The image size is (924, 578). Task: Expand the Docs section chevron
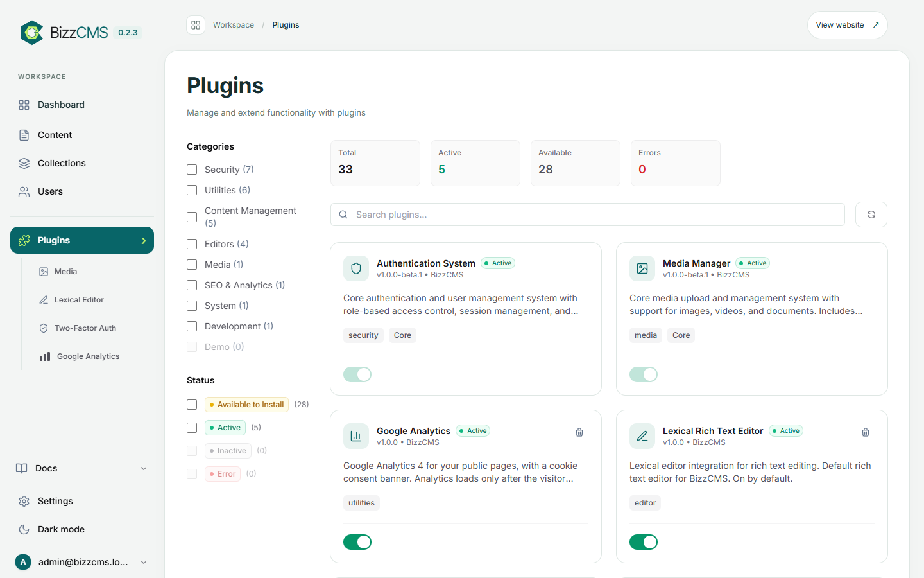(144, 468)
